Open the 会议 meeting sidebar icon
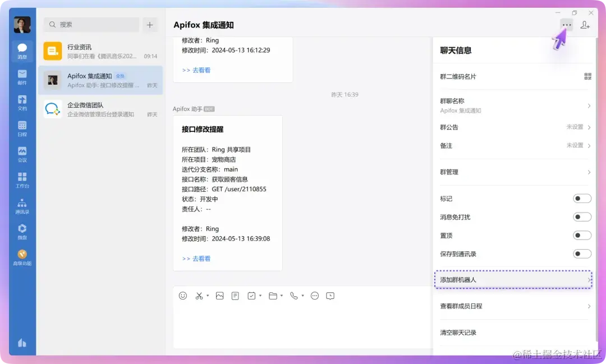Image resolution: width=606 pixels, height=364 pixels. pos(22,154)
